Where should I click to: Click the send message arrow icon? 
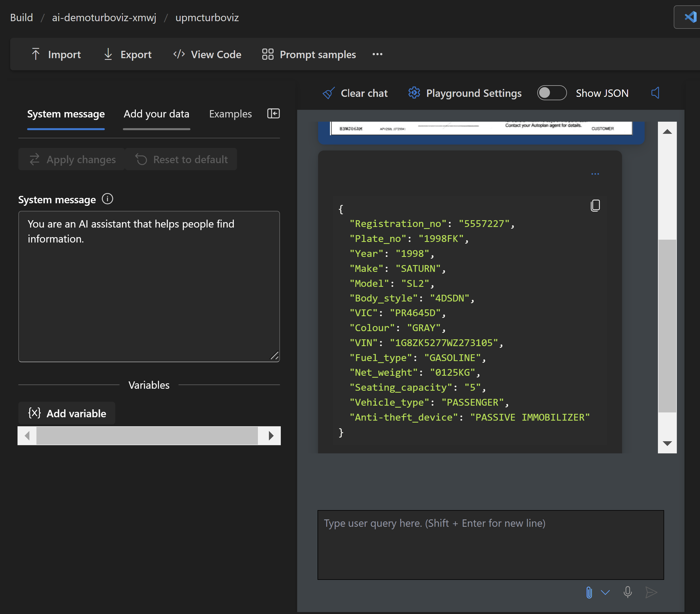651,592
